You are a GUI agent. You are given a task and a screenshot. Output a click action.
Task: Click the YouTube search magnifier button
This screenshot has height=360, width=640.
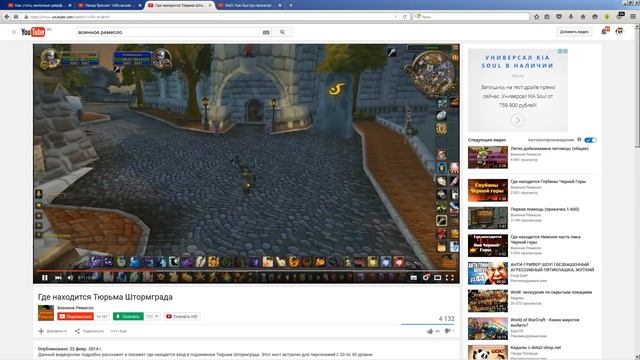[282, 32]
